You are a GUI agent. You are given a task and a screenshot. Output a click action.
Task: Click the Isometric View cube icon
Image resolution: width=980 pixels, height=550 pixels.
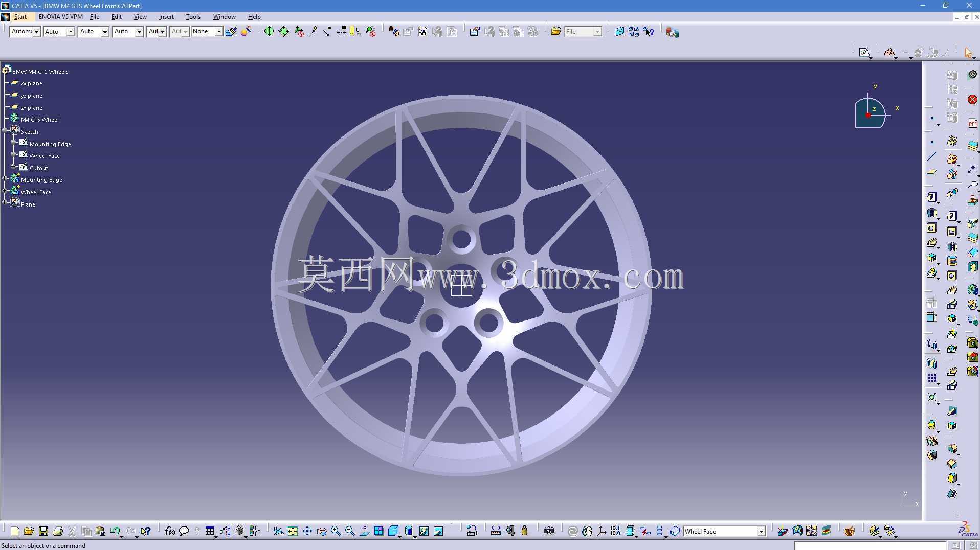pyautogui.click(x=393, y=531)
